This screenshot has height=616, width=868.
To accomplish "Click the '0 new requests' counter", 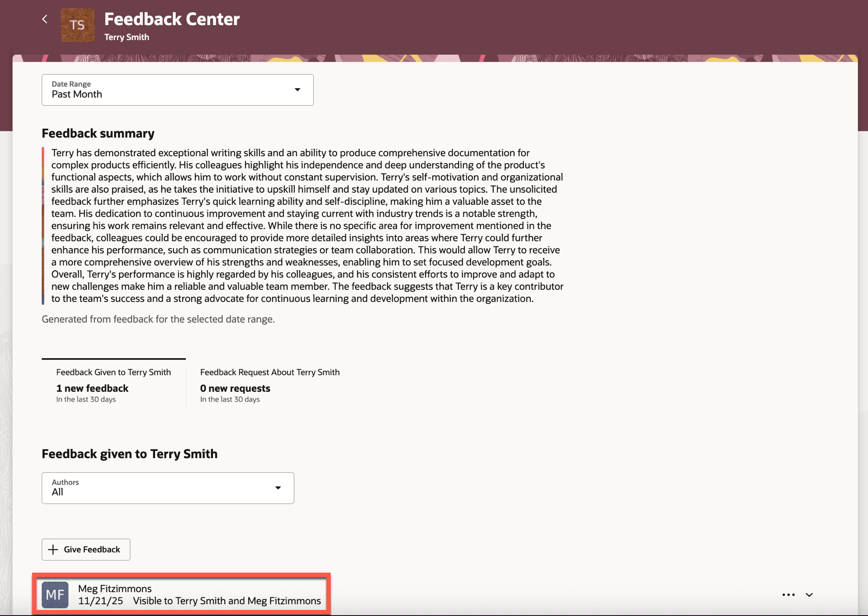I will pos(235,388).
